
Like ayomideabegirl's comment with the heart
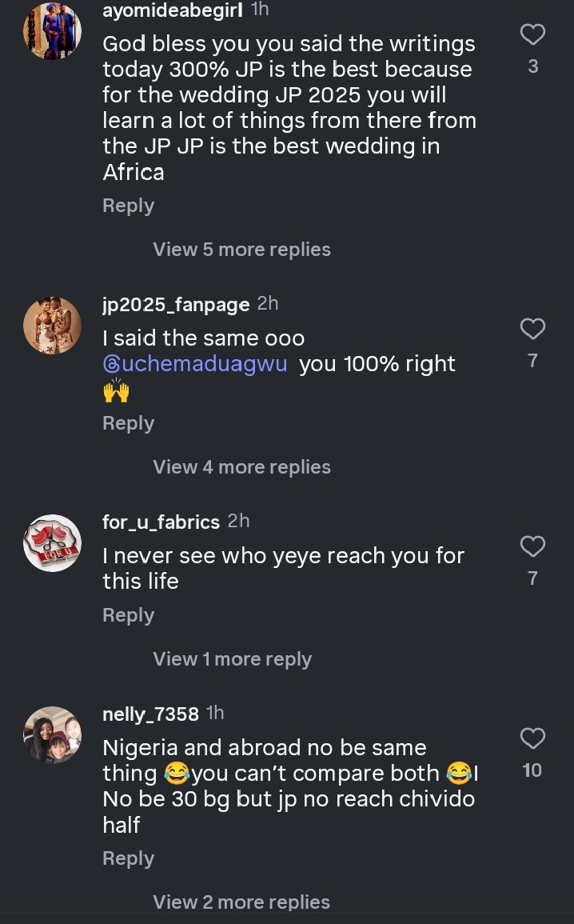532,34
